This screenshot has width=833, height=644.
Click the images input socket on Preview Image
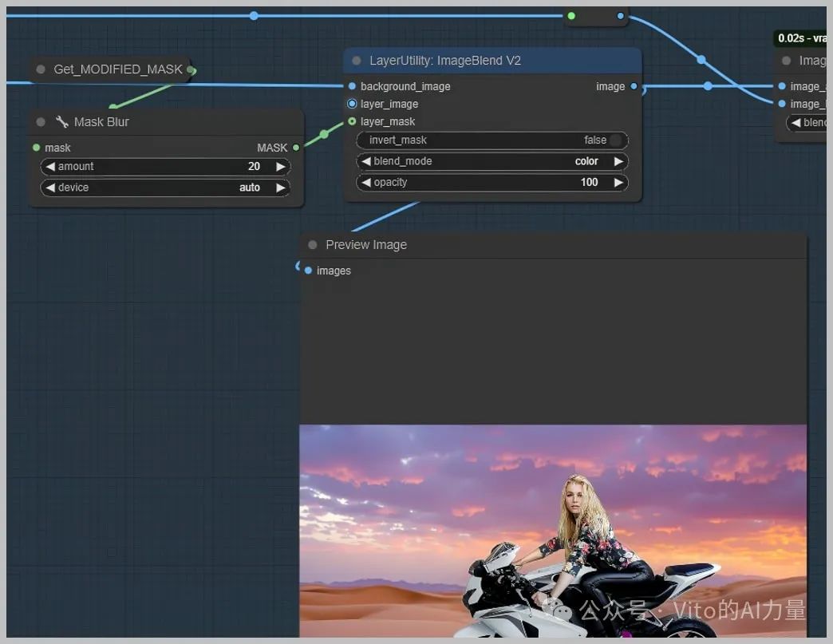click(x=308, y=271)
